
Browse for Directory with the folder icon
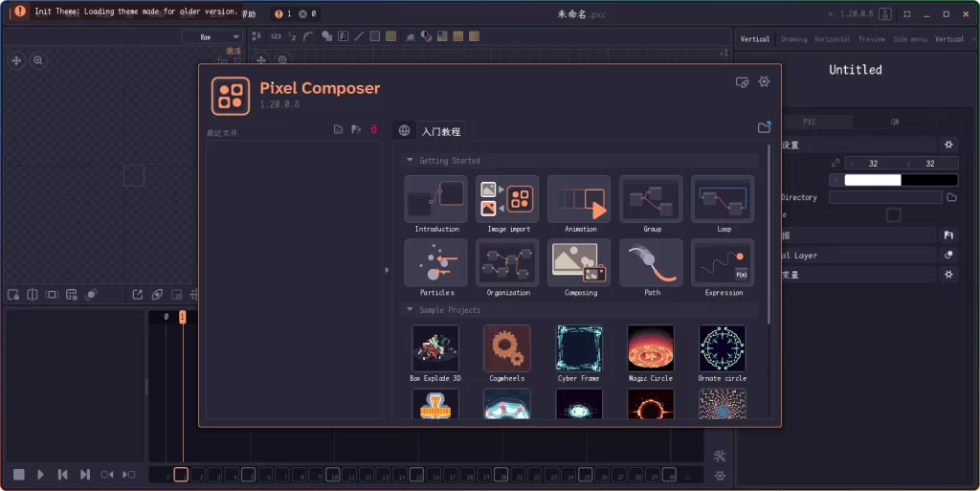(951, 197)
